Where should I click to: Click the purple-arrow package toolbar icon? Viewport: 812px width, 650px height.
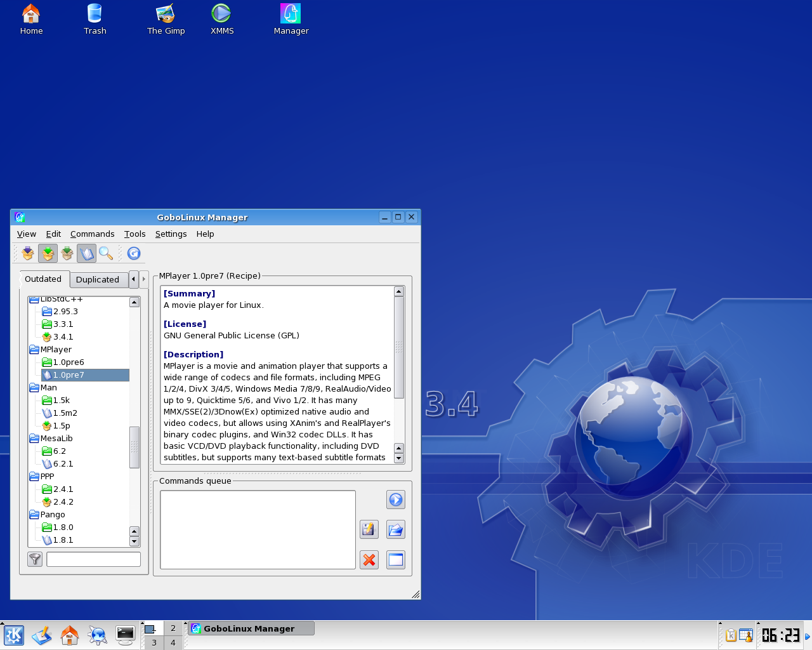[28, 253]
